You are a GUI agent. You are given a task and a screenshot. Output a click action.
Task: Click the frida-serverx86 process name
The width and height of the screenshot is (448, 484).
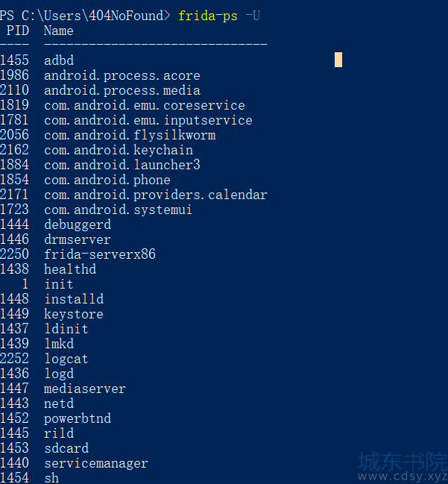[100, 254]
